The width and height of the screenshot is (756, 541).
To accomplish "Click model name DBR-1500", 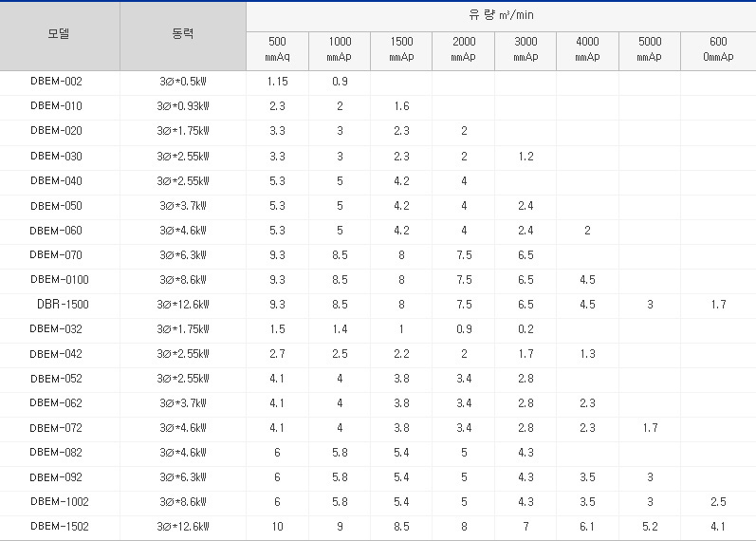I will click(63, 305).
